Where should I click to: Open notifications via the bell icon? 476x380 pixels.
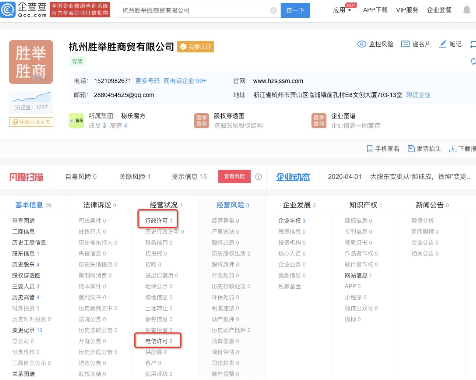point(467,10)
